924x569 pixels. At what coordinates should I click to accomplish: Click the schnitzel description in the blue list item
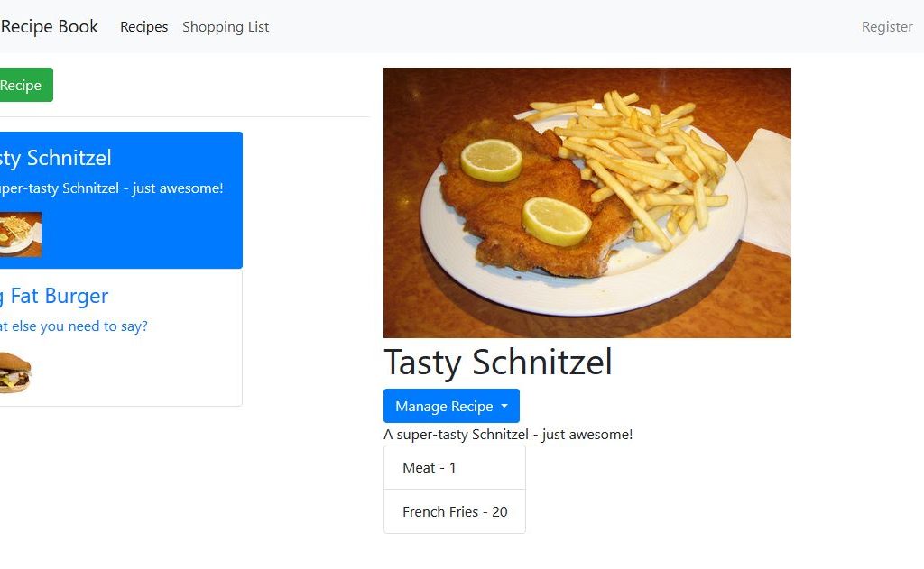pyautogui.click(x=111, y=188)
